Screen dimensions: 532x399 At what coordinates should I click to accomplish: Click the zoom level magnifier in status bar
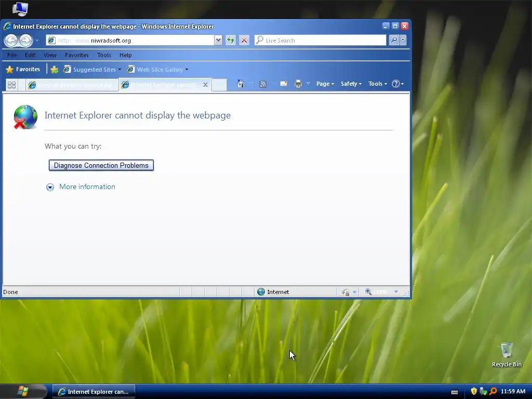368,292
